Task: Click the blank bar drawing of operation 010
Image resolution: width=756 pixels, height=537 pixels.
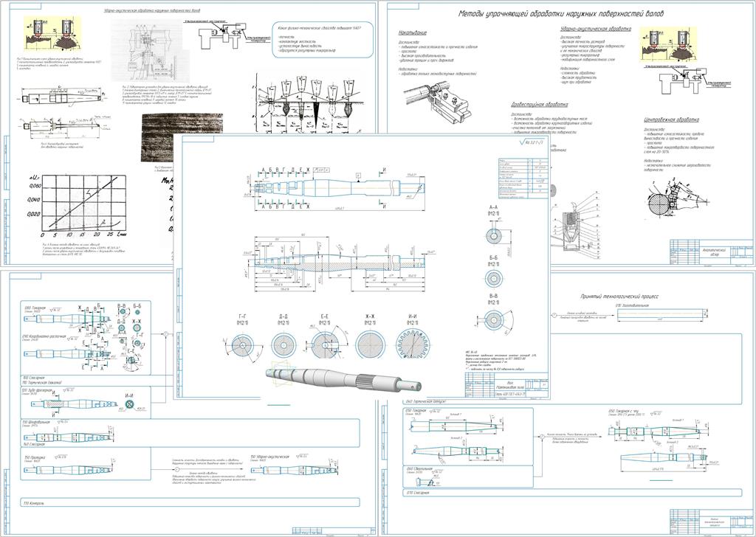Action: [659, 314]
